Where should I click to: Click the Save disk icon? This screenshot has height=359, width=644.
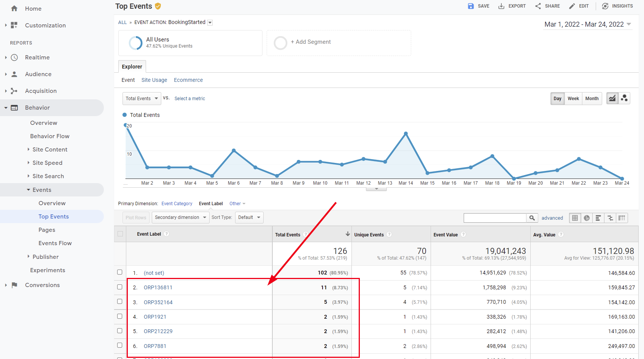pyautogui.click(x=471, y=6)
